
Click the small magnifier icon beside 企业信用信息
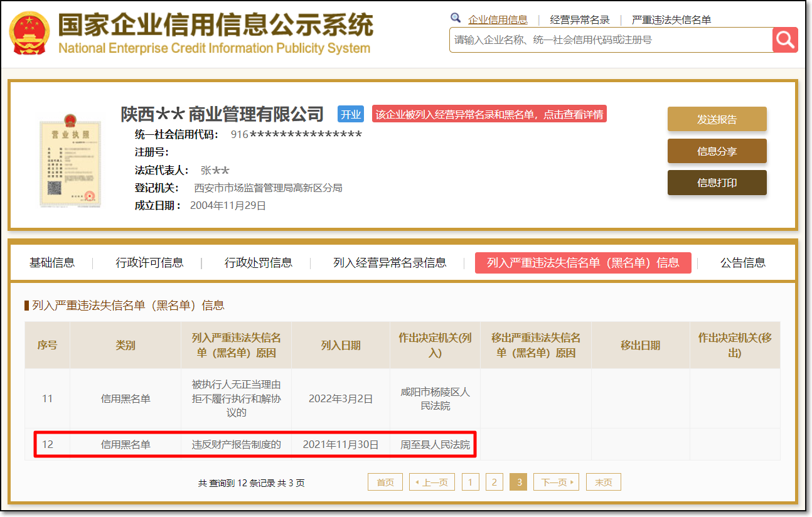pos(456,18)
